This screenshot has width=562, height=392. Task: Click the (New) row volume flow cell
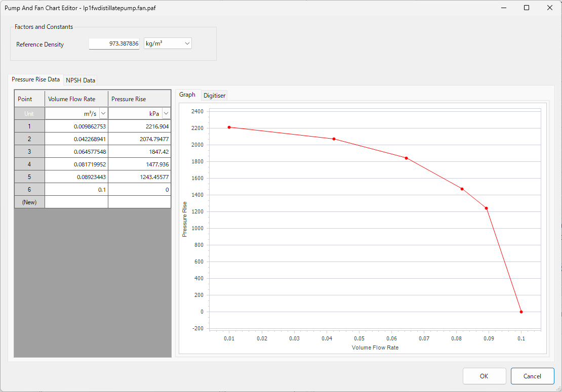click(76, 202)
